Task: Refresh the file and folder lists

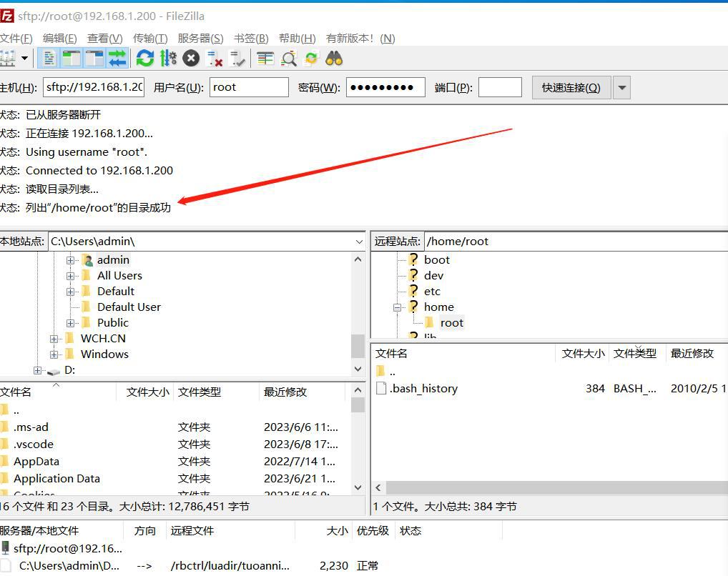Action: pos(145,58)
